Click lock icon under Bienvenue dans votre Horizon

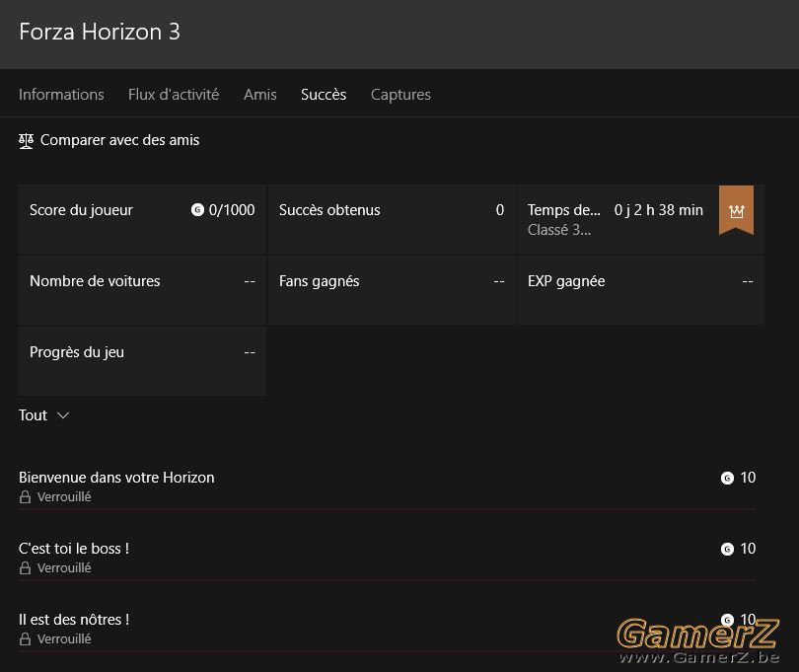(25, 497)
